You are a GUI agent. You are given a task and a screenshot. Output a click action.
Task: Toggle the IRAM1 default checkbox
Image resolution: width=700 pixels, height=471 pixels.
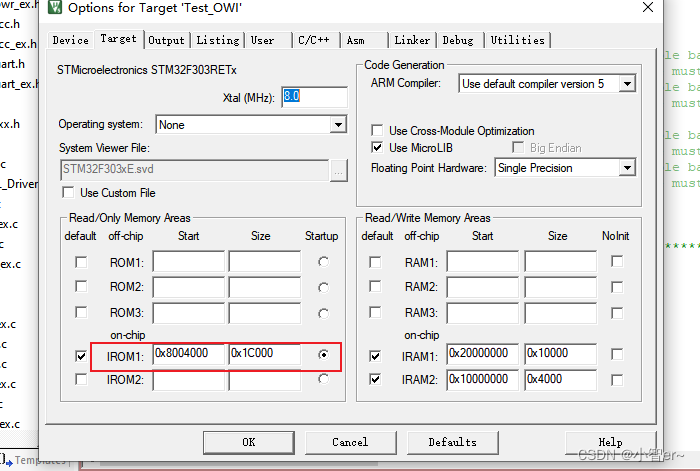(x=375, y=356)
